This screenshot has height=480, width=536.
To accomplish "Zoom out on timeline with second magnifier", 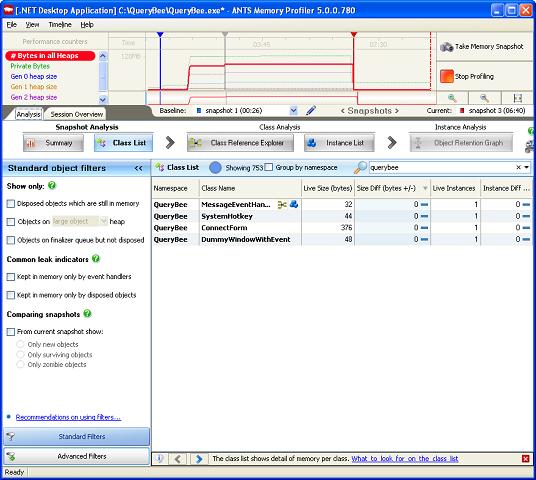I will [x=484, y=98].
